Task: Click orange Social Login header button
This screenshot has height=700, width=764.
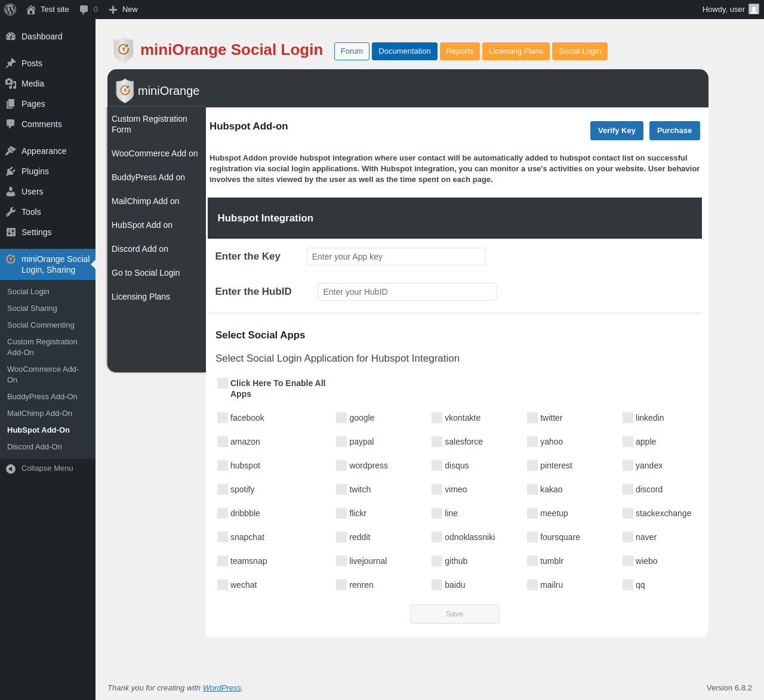Action: coord(580,51)
